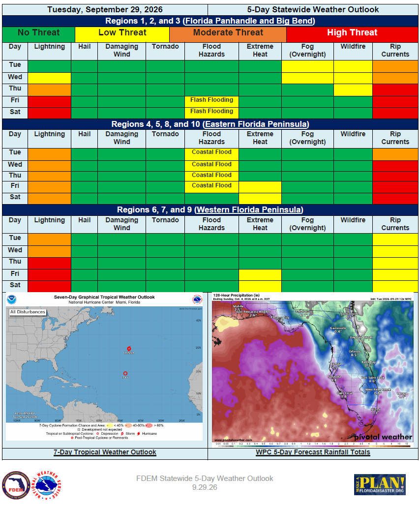
Task: Click the Fog (Overnight) header in Panhandle table
Action: (307, 51)
